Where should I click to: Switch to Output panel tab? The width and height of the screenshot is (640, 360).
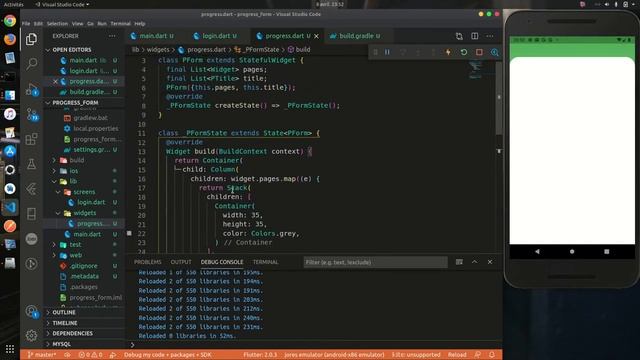181,262
